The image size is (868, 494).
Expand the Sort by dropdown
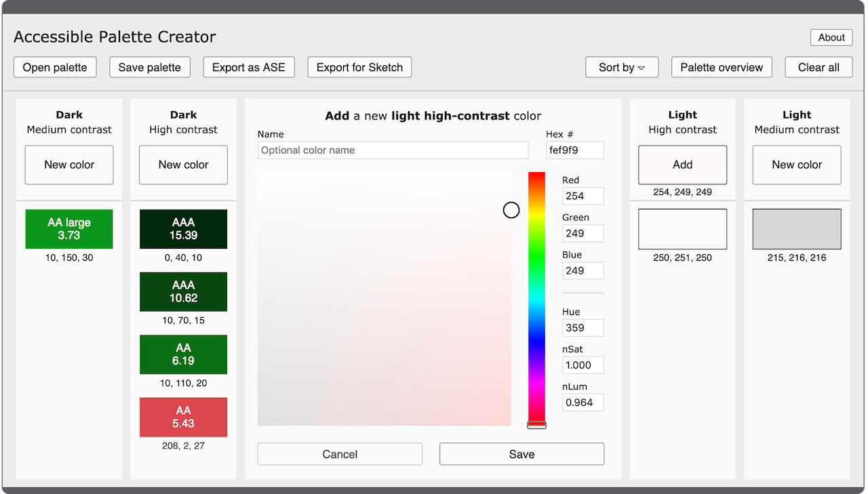pyautogui.click(x=622, y=67)
